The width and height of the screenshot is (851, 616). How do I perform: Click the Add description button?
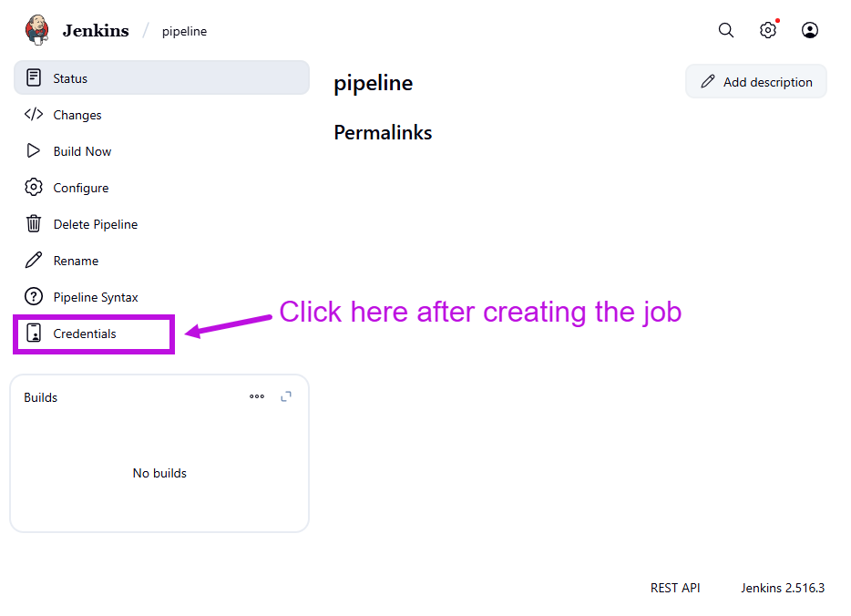[x=756, y=82]
